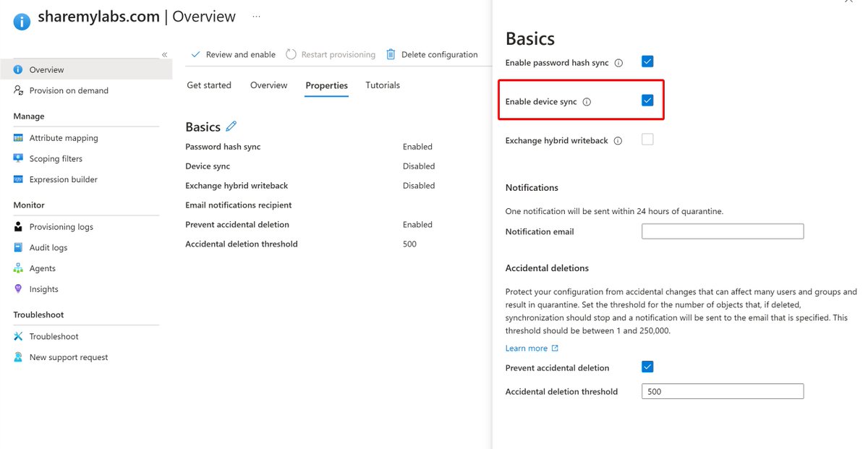Viewport: 868px width, 449px height.
Task: Click the Provisioning logs person icon
Action: pos(18,227)
